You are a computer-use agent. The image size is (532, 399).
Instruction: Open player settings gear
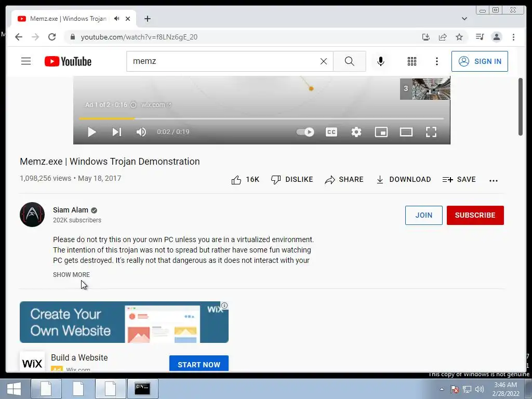(356, 132)
